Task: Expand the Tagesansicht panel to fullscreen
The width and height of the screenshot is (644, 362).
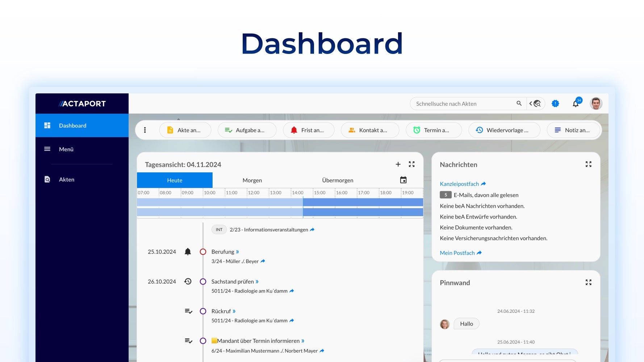Action: [x=412, y=164]
